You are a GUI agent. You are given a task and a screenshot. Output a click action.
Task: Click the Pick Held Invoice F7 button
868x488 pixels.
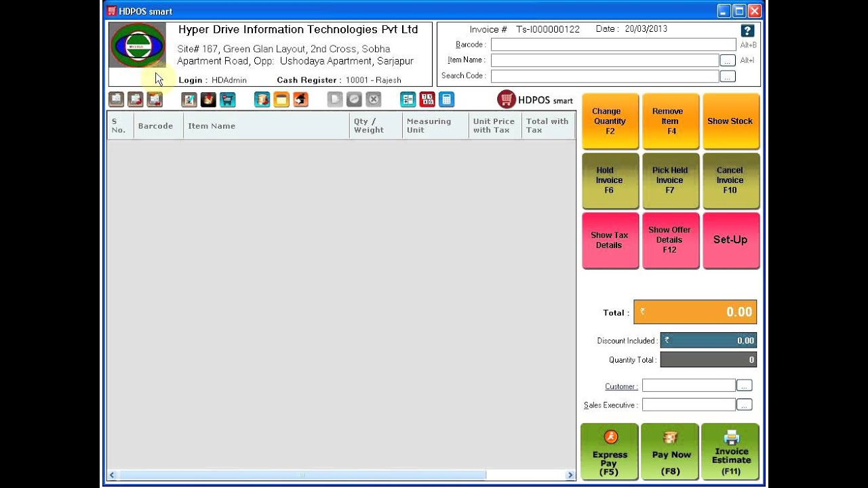[x=670, y=180]
